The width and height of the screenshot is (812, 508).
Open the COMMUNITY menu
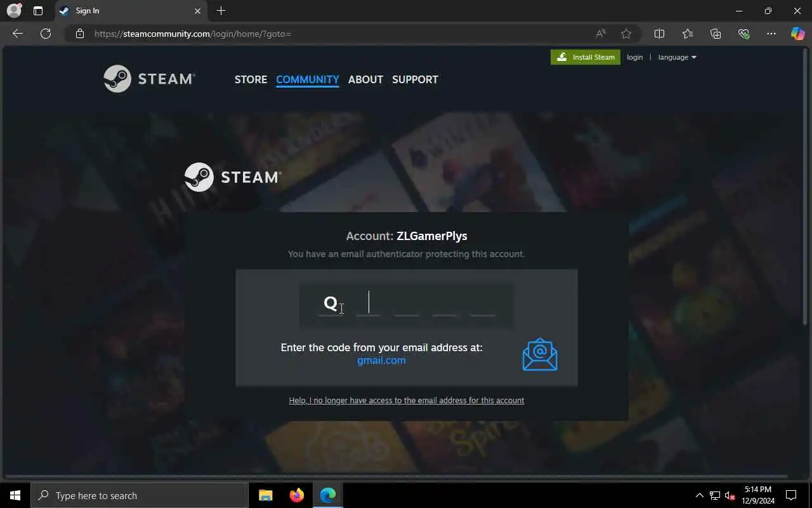pos(308,79)
